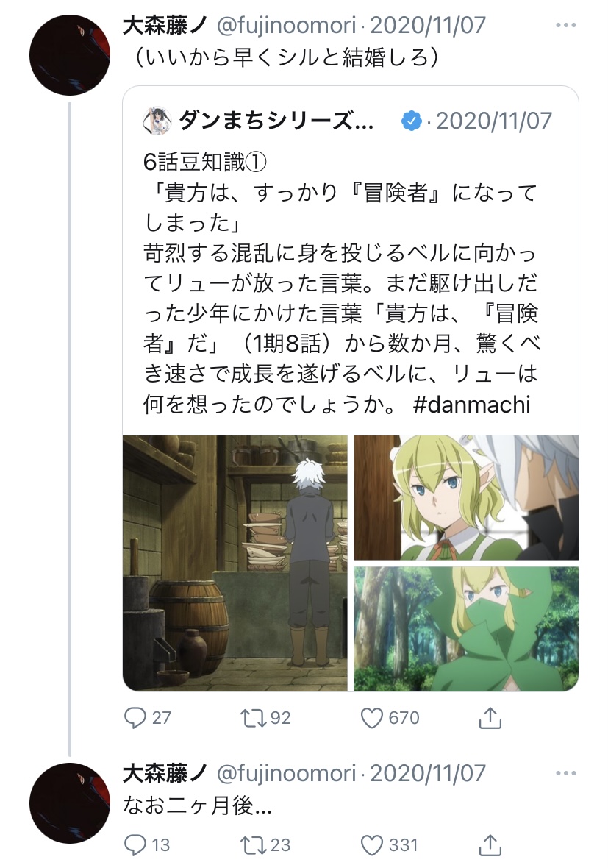Open the three-dot menu on first tweet

coord(565,26)
